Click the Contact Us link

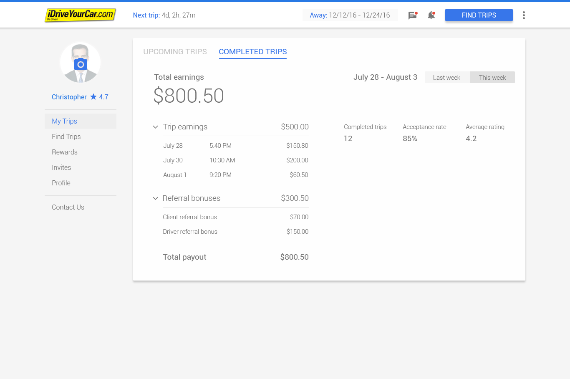(x=68, y=207)
